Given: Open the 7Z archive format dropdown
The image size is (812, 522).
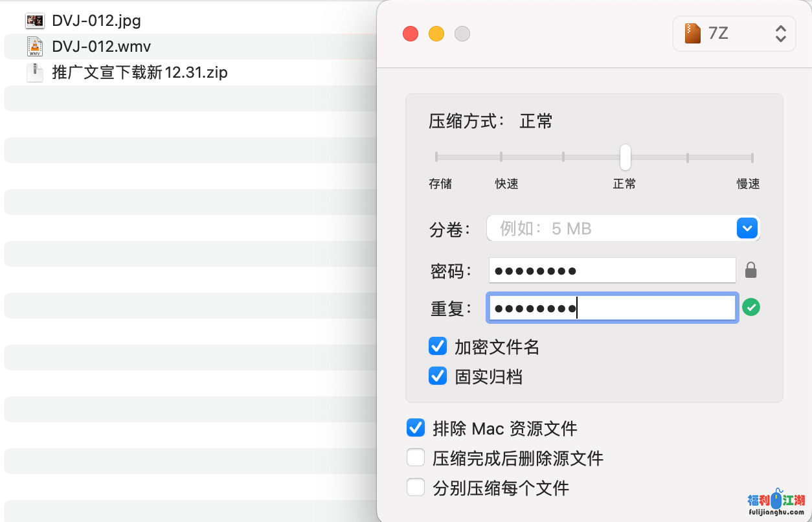Looking at the screenshot, I should [x=734, y=34].
